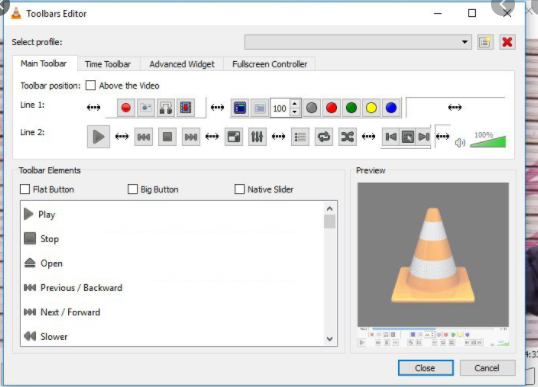Viewport: 538px width, 387px height.
Task: Click the Next track icon in Line 2
Action: tap(191, 137)
